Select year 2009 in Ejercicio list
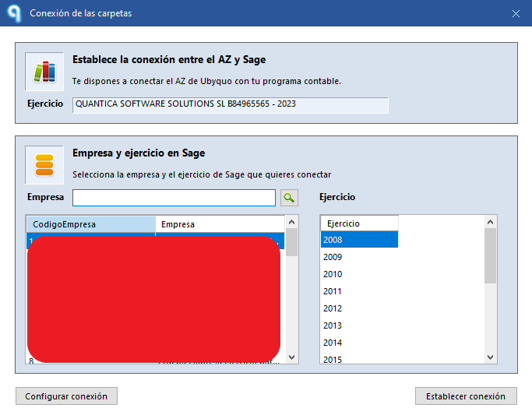 point(359,257)
